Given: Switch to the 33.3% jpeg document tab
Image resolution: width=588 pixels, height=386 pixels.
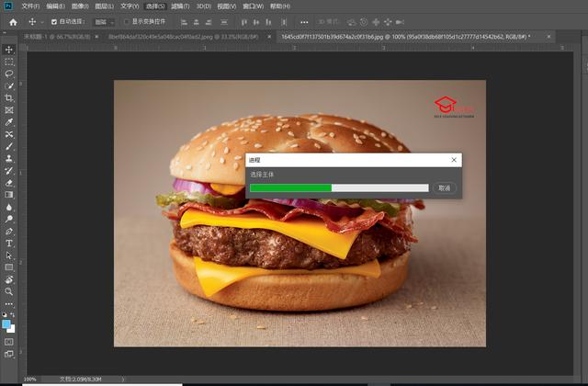Looking at the screenshot, I should [183, 37].
